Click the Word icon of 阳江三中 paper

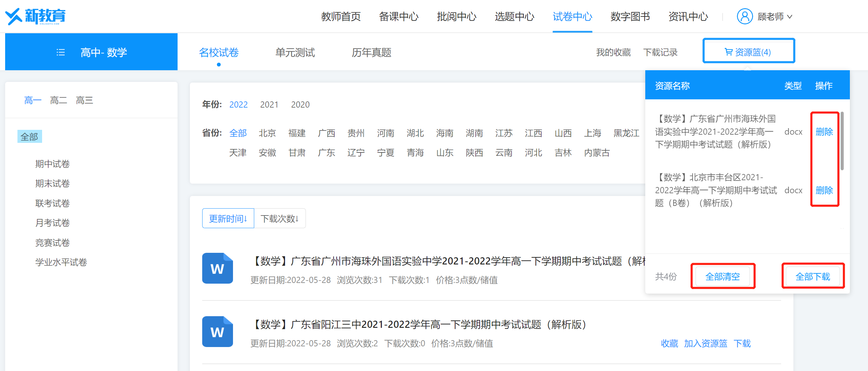click(217, 332)
